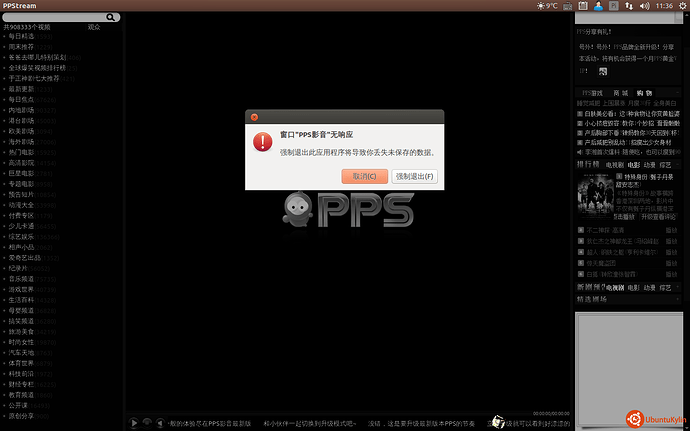Open the weather indicator showing 9°C

coord(547,6)
